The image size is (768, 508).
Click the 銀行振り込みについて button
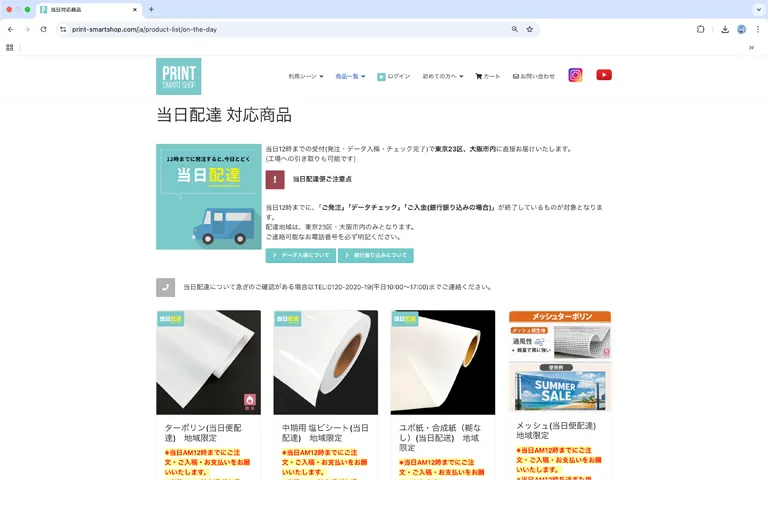pyautogui.click(x=376, y=255)
